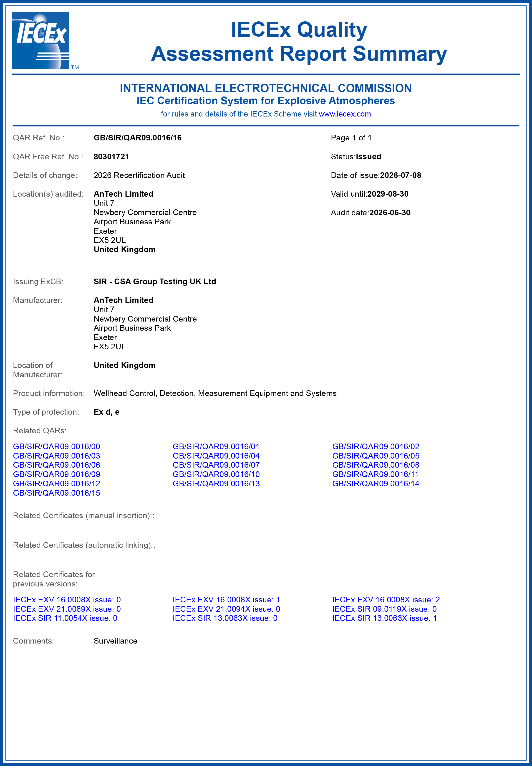Follow the IECEx EXV 21.0094X issue: 0 link

[x=226, y=609]
